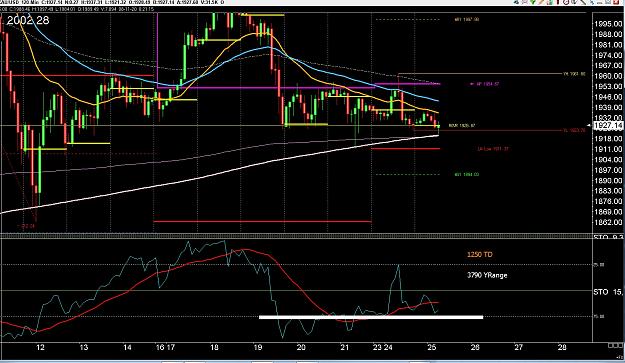Click the current price tag 1927.14
The height and width of the screenshot is (363, 625).
click(608, 126)
